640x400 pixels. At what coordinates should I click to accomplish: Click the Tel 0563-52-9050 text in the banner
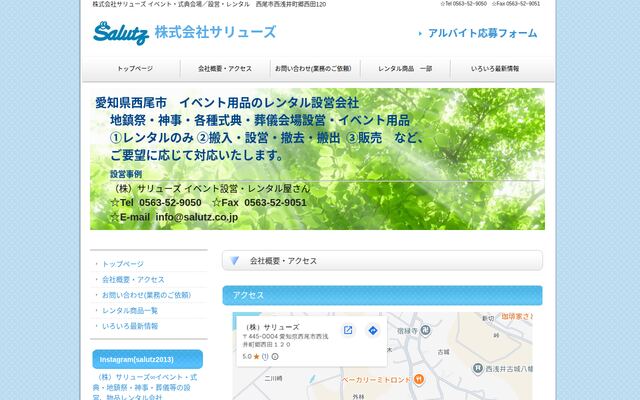tap(156, 203)
